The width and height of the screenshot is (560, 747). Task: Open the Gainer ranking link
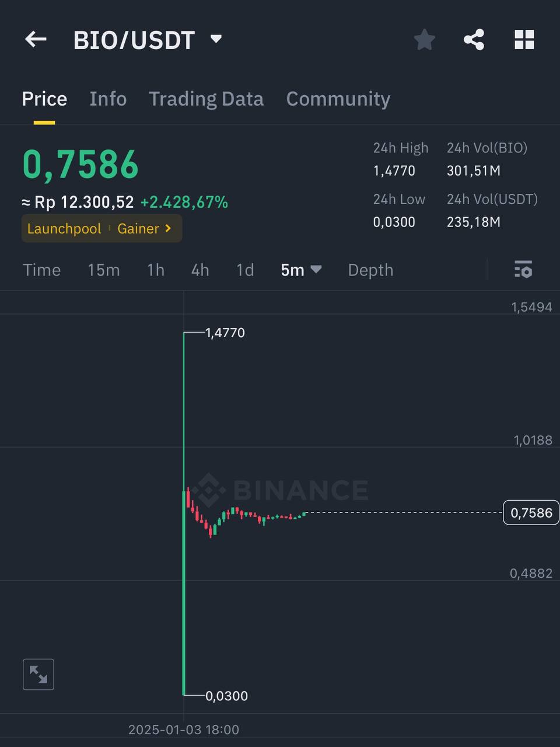tap(144, 228)
